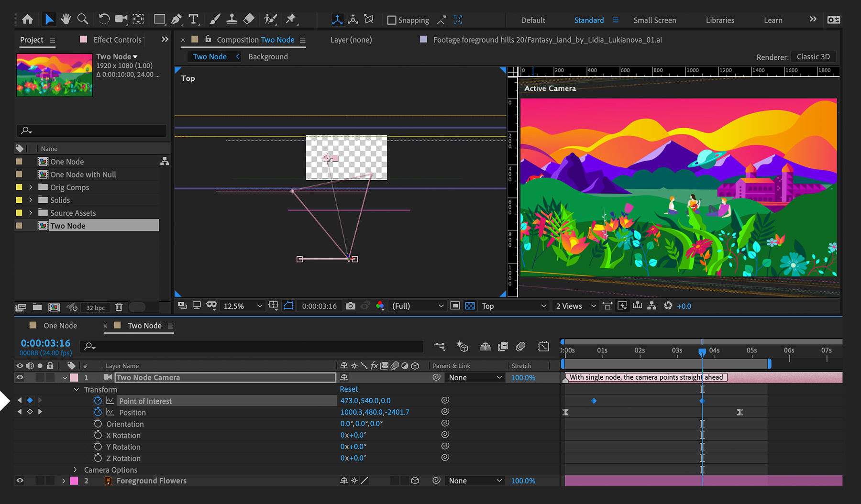Image resolution: width=861 pixels, height=504 pixels.
Task: Click the Classic 3D renderer button
Action: 813,57
